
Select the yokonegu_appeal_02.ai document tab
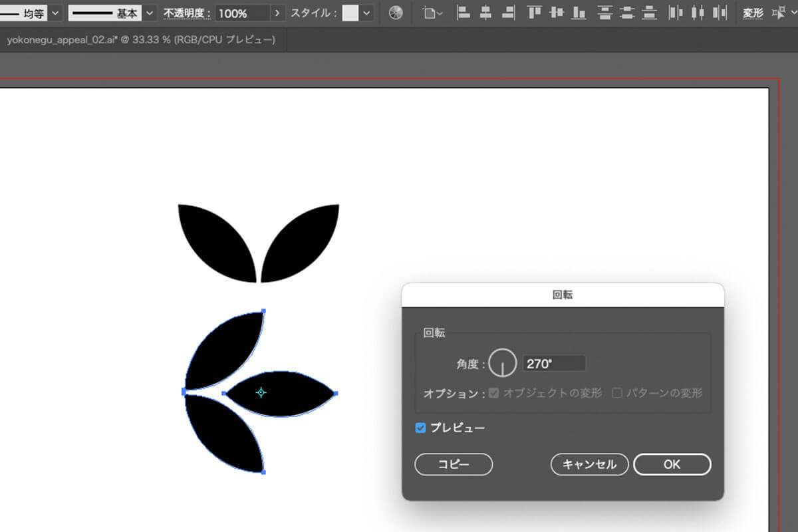tap(140, 40)
